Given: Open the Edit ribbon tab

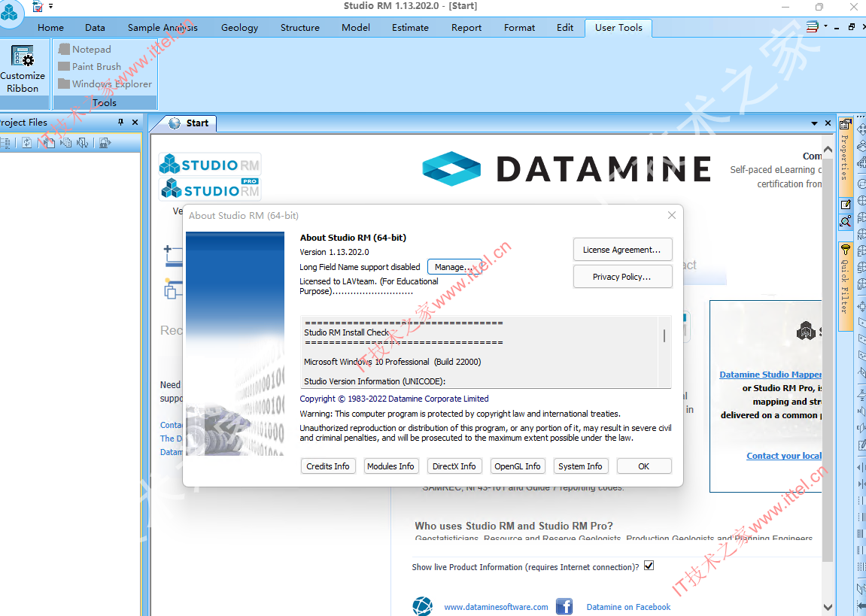Looking at the screenshot, I should pos(565,28).
